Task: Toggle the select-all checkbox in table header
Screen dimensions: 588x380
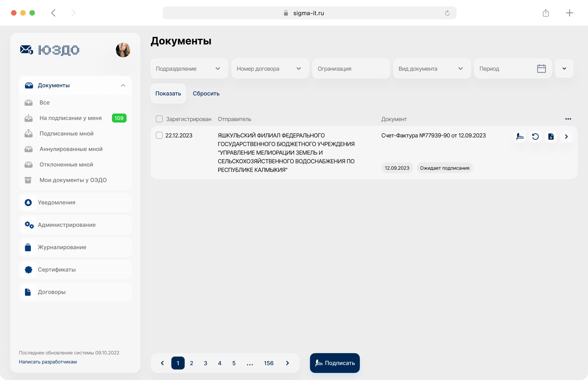Action: point(159,119)
